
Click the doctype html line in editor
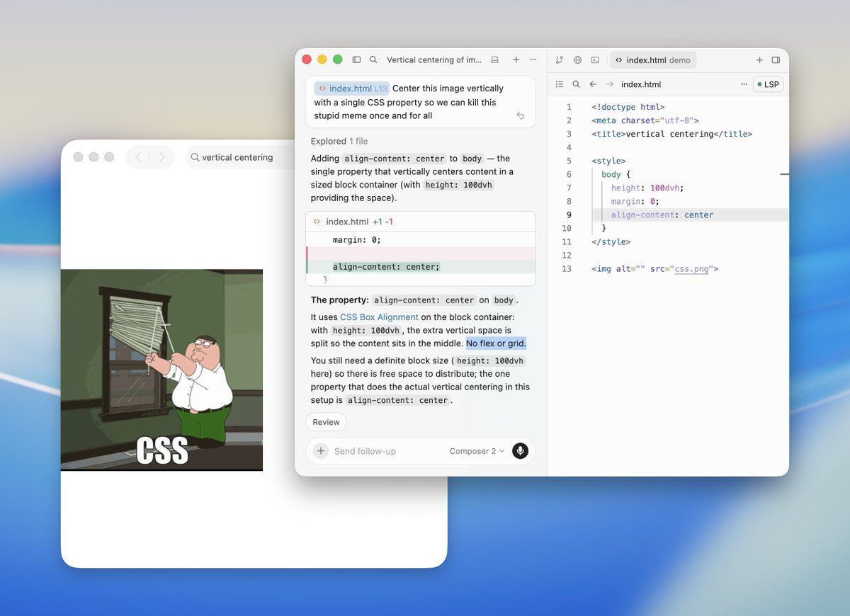point(628,107)
